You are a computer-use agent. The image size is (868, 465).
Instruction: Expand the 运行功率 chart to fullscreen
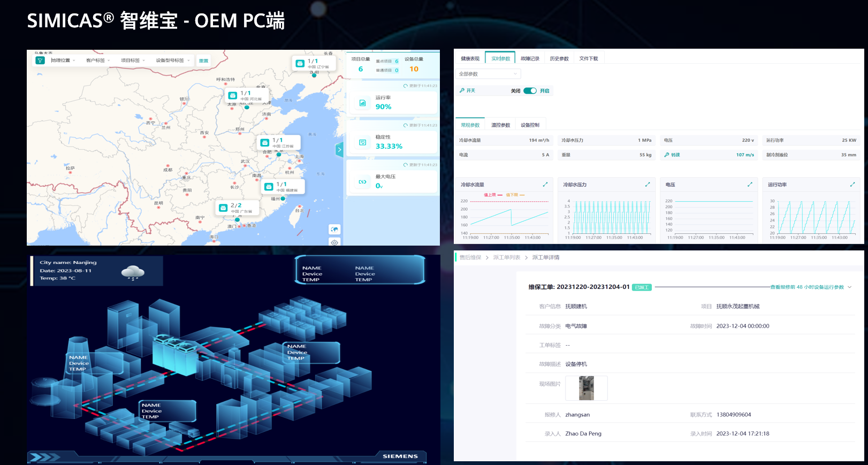[x=852, y=185]
